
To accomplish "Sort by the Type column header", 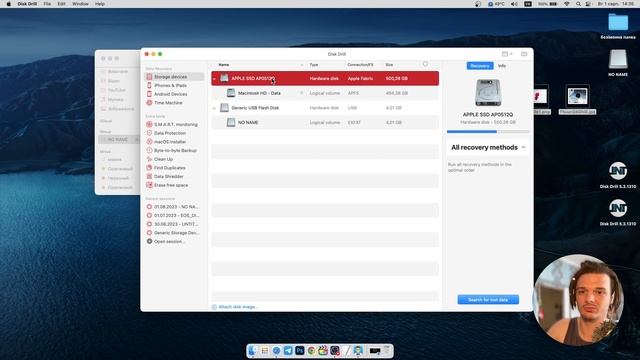I will [x=313, y=65].
